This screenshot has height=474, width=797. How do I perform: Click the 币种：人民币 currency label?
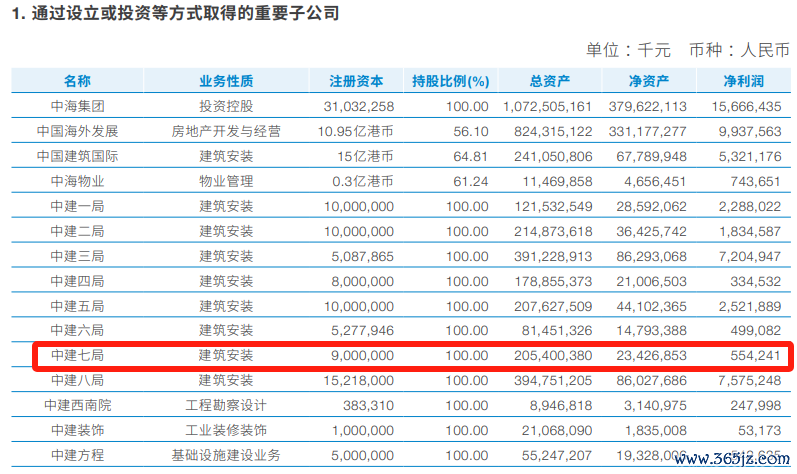(x=740, y=50)
